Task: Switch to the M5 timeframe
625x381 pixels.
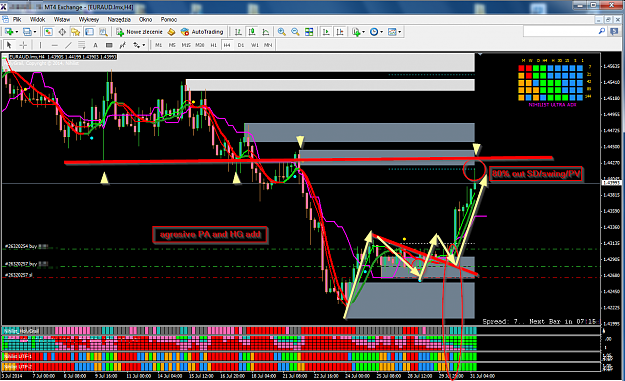Action: (172, 45)
